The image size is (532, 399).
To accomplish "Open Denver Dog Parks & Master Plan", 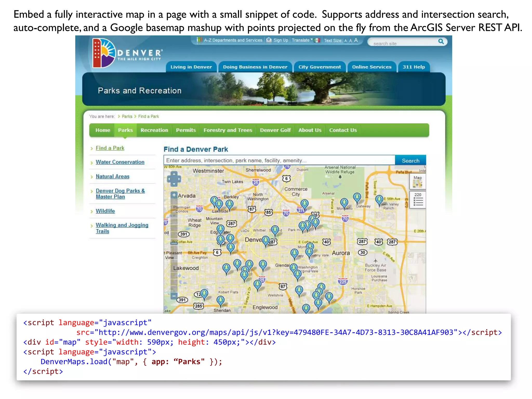I will pos(120,194).
